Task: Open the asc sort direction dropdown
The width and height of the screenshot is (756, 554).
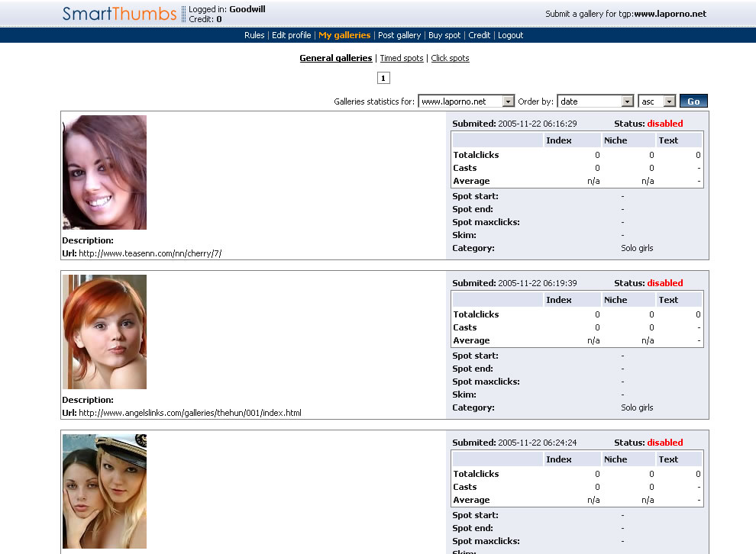Action: point(657,101)
